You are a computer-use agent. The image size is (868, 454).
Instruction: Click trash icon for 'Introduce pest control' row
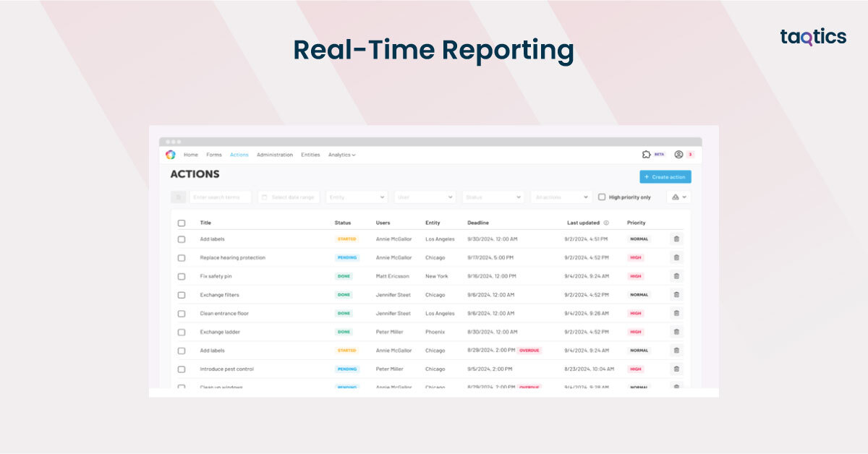[676, 369]
